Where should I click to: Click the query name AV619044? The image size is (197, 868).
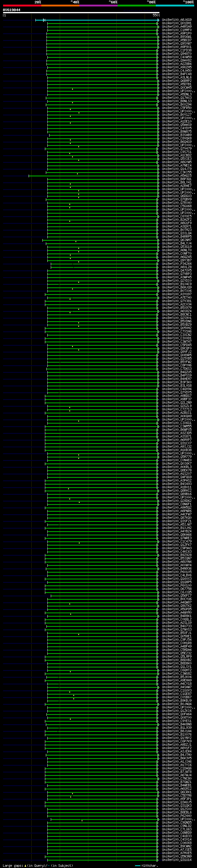[x=11, y=10]
